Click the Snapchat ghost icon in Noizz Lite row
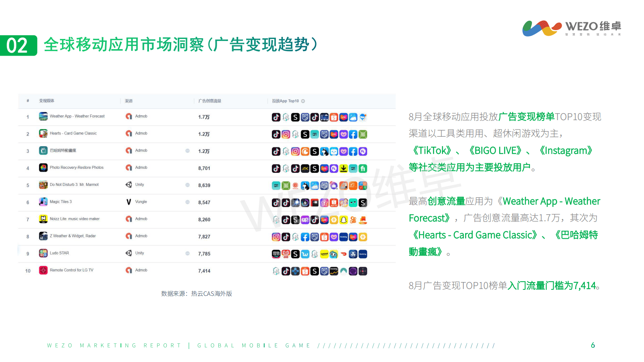Viewport: 644px width, 362px height. (x=343, y=220)
